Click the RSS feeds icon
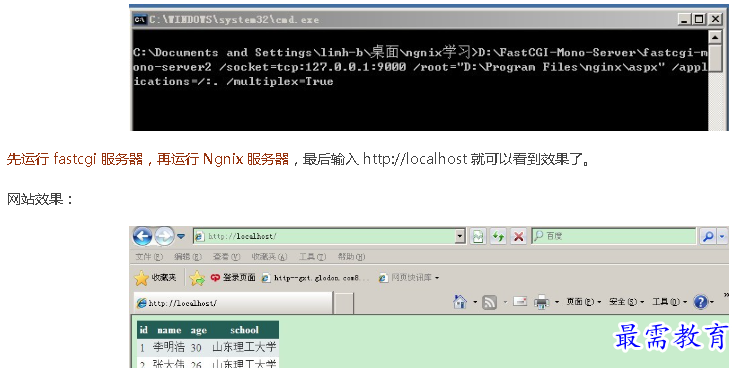Screen dimensions: 737x368 490,302
